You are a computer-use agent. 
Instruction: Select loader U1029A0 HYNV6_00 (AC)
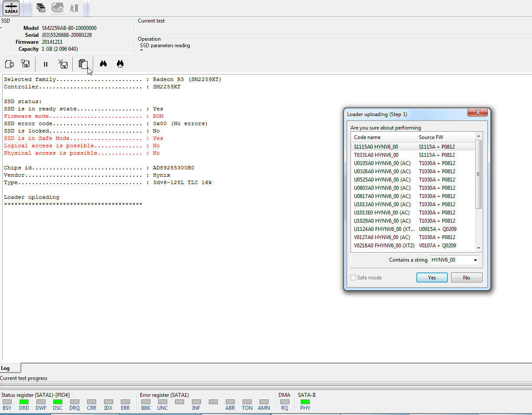413,221
